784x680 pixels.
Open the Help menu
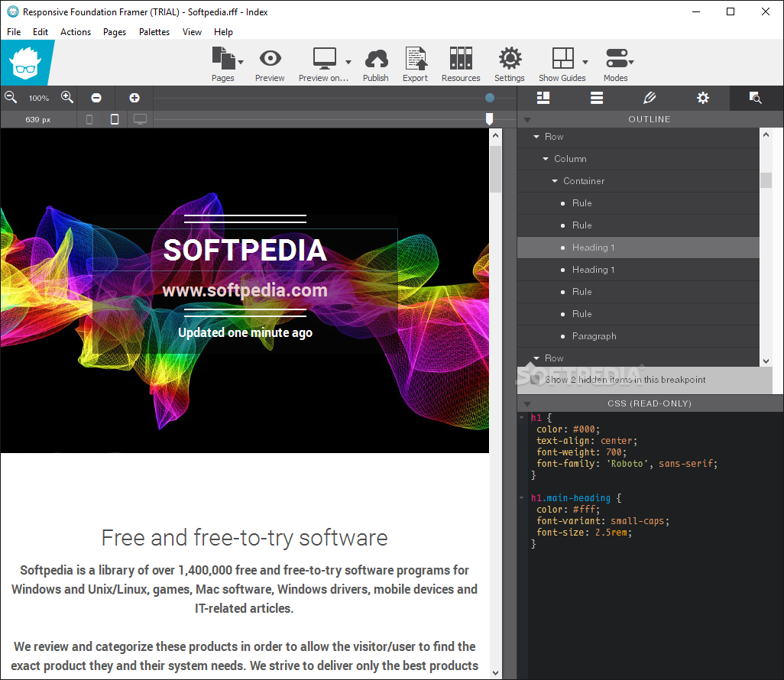point(223,32)
